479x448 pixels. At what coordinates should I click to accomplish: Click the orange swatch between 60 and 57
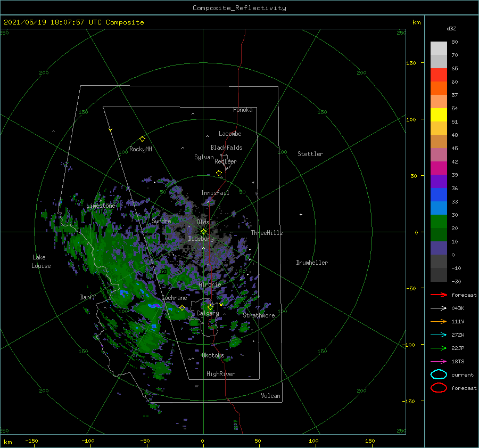(x=439, y=88)
